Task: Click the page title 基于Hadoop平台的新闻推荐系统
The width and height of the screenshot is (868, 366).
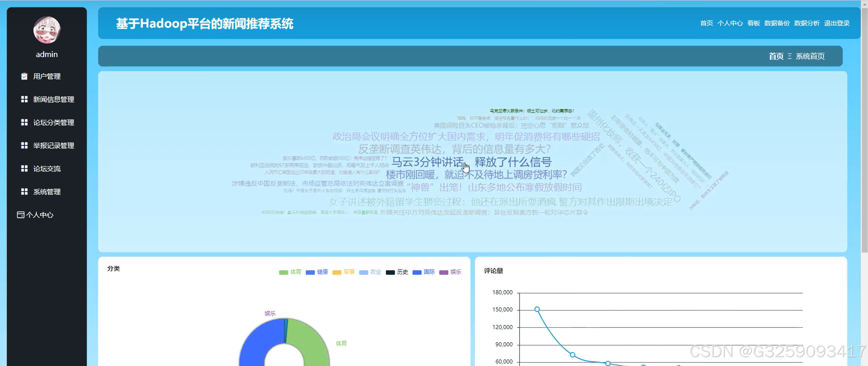Action: (205, 24)
